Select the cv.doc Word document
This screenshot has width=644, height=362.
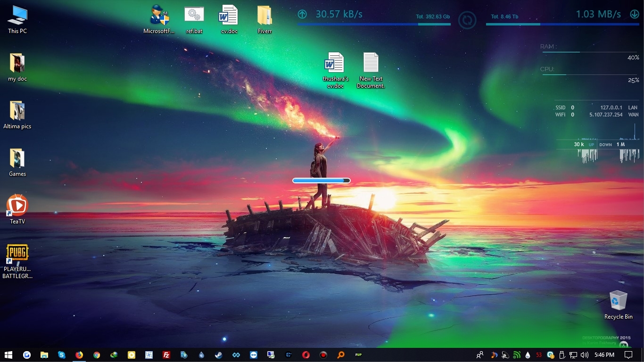[229, 20]
